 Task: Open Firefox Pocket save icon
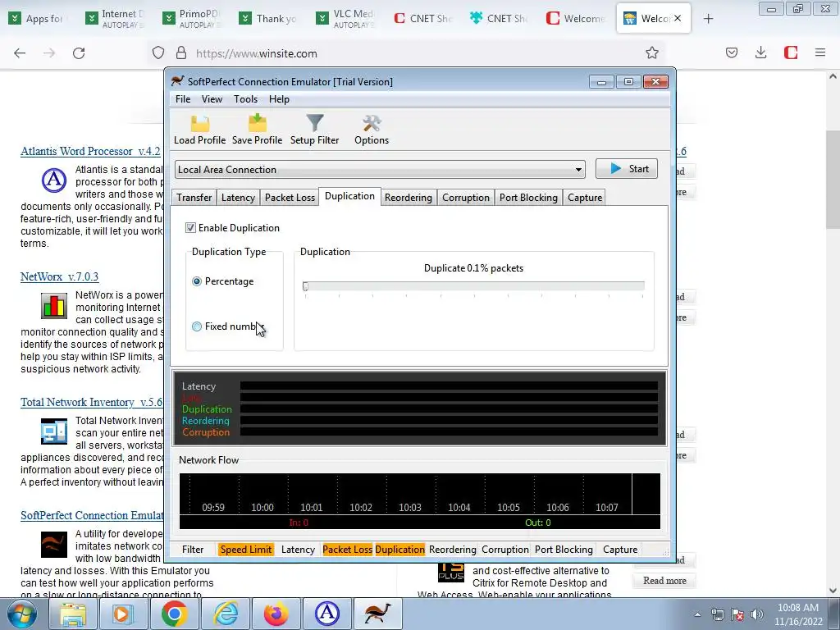pyautogui.click(x=731, y=52)
